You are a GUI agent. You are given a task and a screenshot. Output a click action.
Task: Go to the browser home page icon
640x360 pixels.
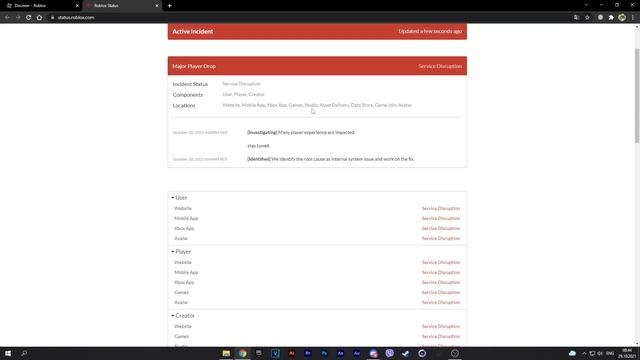pos(39,18)
